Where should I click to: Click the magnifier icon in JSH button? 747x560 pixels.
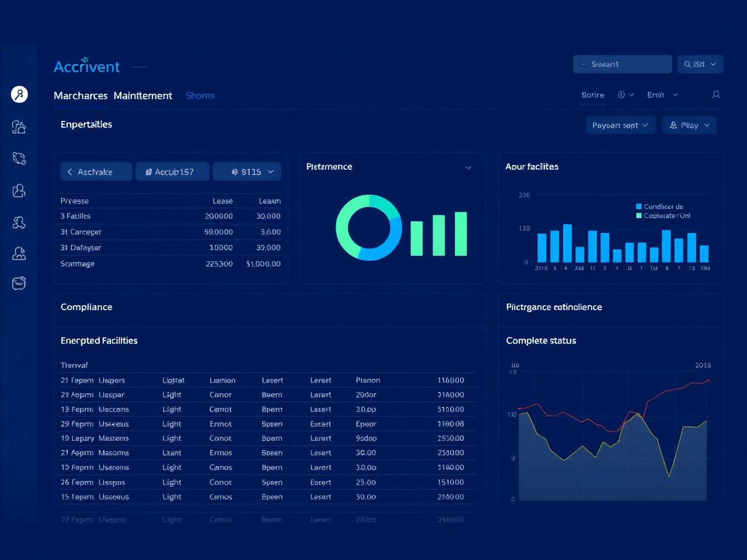point(687,64)
